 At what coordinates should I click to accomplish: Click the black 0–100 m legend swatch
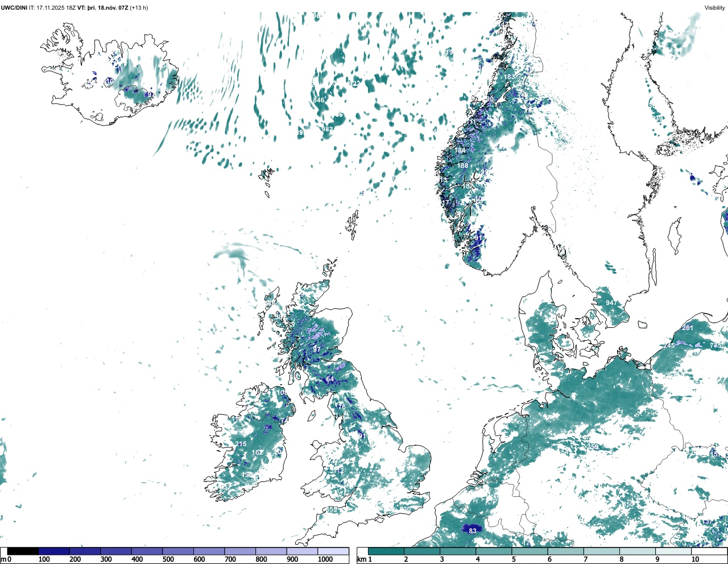click(x=23, y=551)
